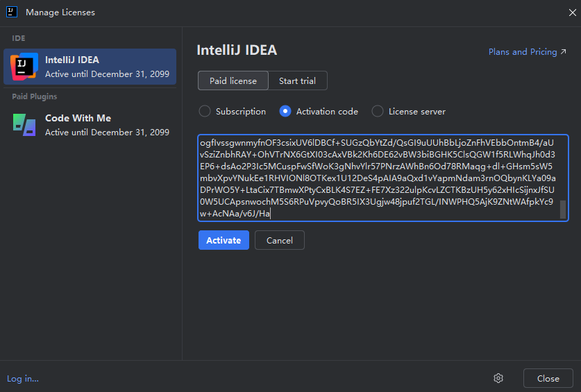Click inside the activation code text area
Screen dimensions: 581x392
375,178
